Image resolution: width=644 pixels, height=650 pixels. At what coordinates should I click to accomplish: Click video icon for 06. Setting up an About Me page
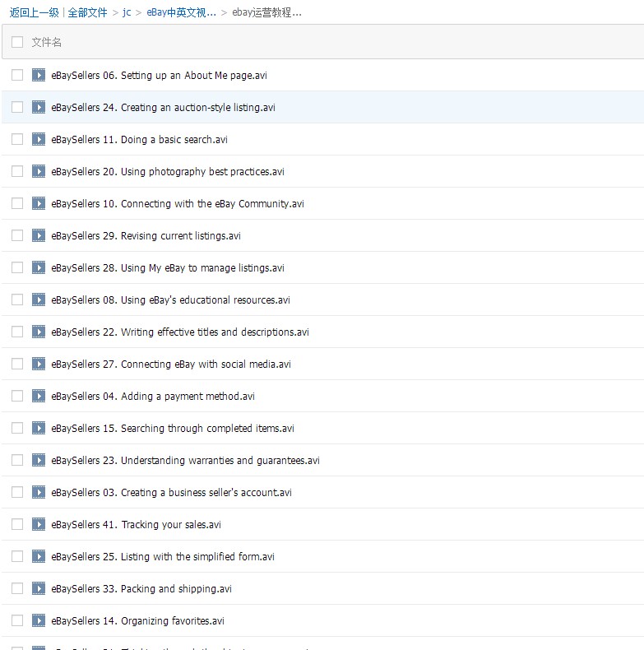click(39, 75)
